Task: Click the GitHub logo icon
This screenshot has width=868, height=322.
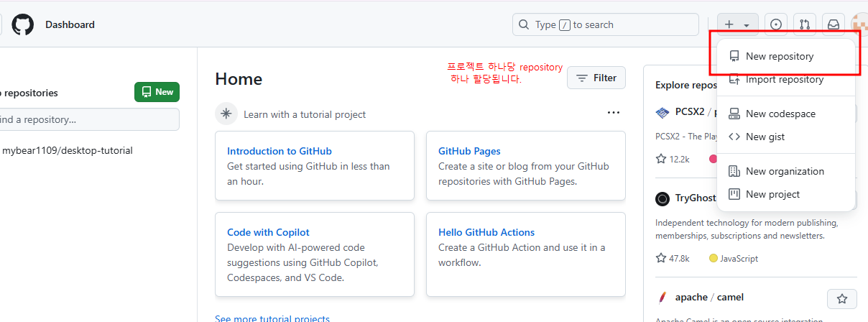Action: (x=23, y=24)
